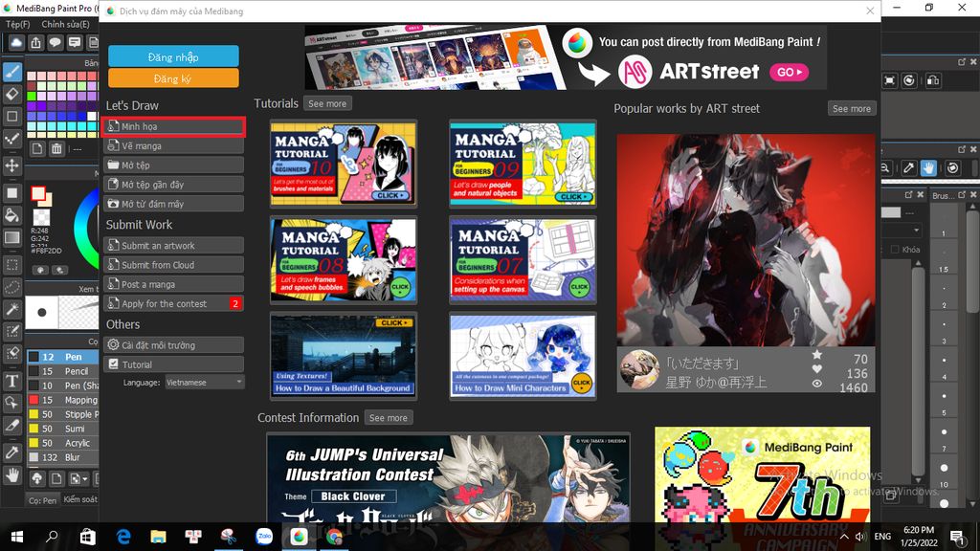Image resolution: width=980 pixels, height=551 pixels.
Task: Click the cloud icon in top toolbar
Action: click(16, 42)
